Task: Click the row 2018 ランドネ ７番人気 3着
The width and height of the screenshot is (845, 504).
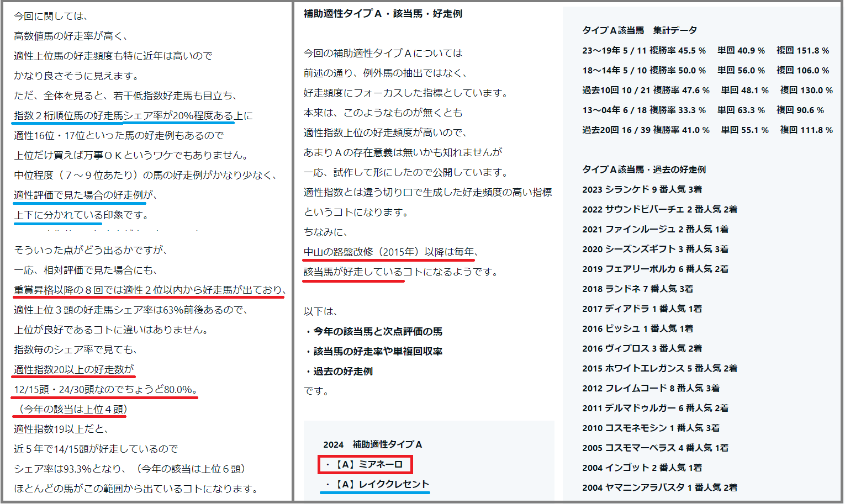Action: [638, 289]
